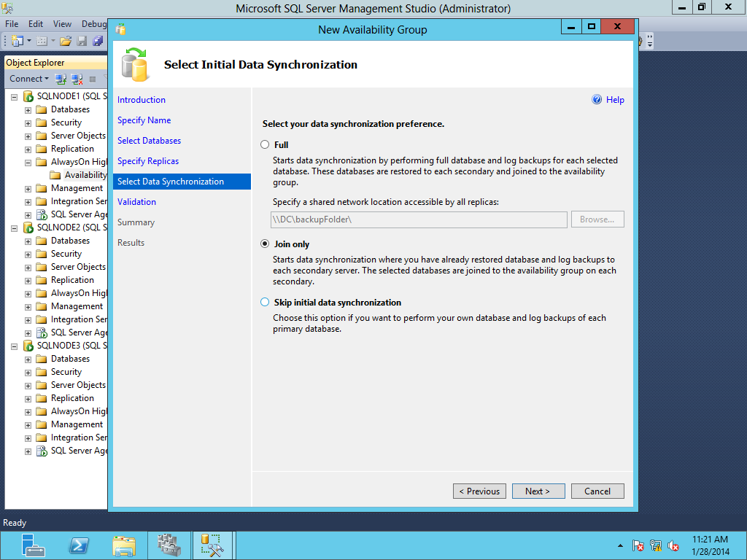
Task: Open the Debug menu
Action: coord(94,24)
